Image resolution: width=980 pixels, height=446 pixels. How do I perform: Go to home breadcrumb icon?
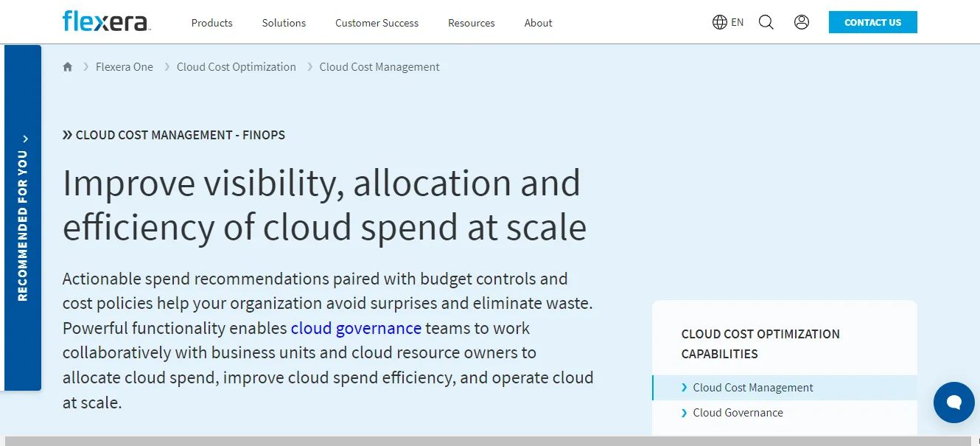click(x=68, y=67)
